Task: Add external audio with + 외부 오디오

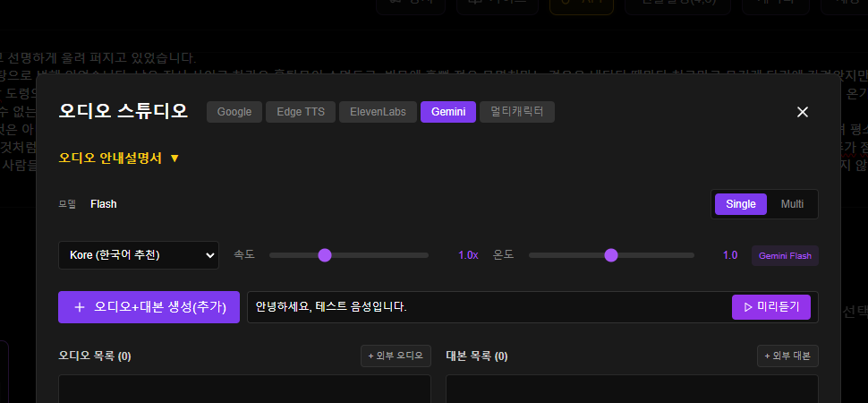Action: tap(396, 356)
